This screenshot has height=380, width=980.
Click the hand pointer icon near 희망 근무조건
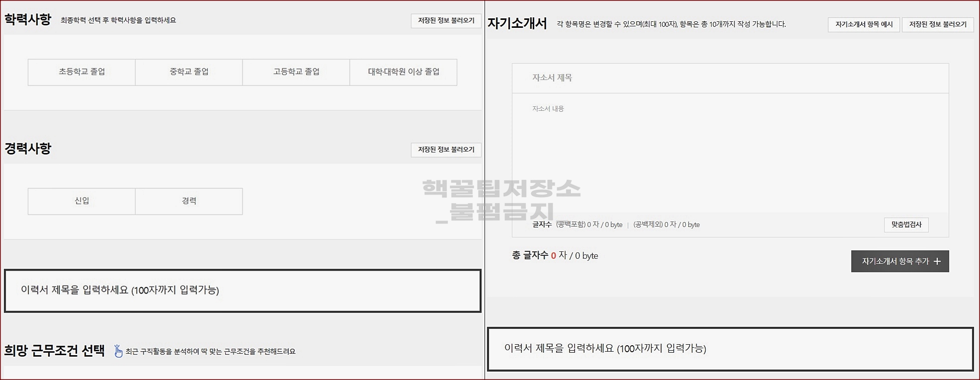[x=118, y=351]
